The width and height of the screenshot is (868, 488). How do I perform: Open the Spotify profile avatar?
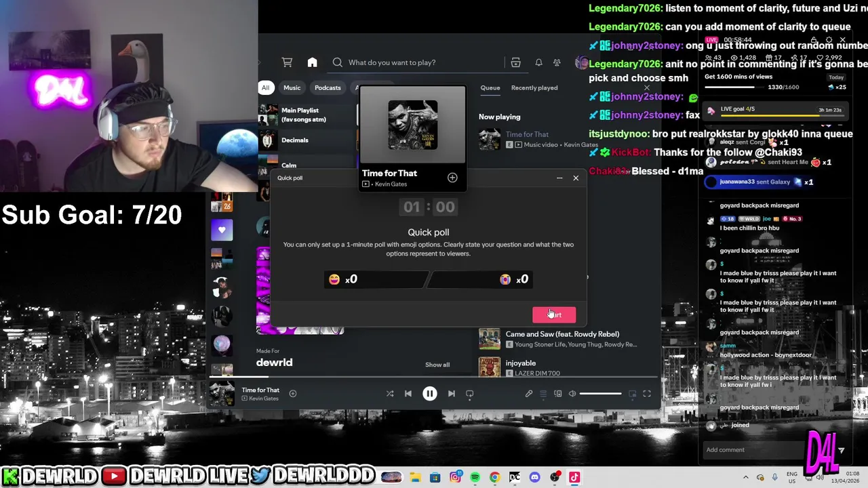coord(580,62)
